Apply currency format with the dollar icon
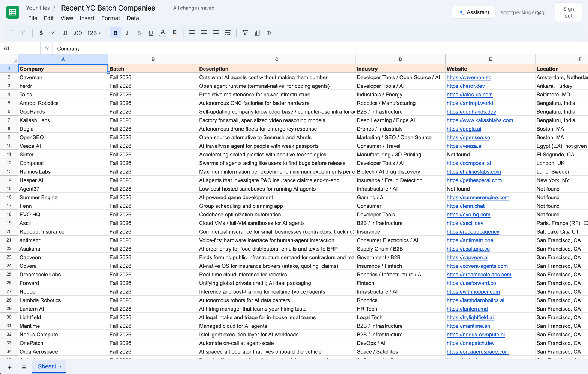 (x=41, y=33)
